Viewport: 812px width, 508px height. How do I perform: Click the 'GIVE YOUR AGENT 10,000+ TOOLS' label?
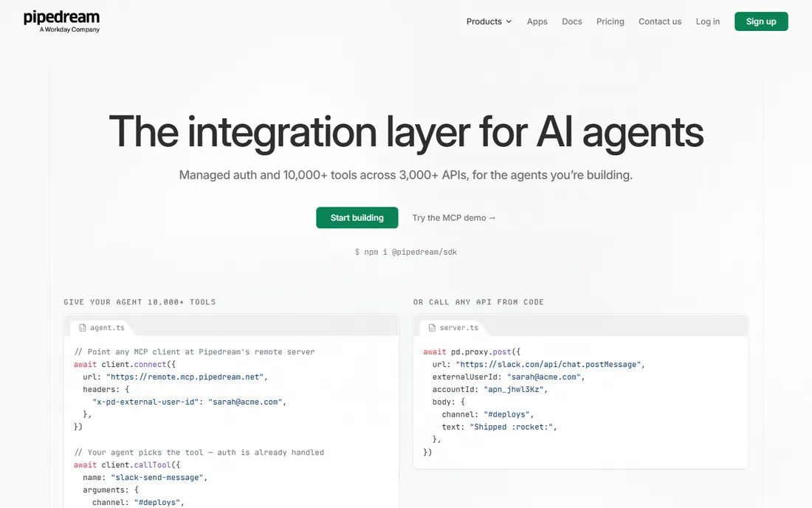[140, 303]
